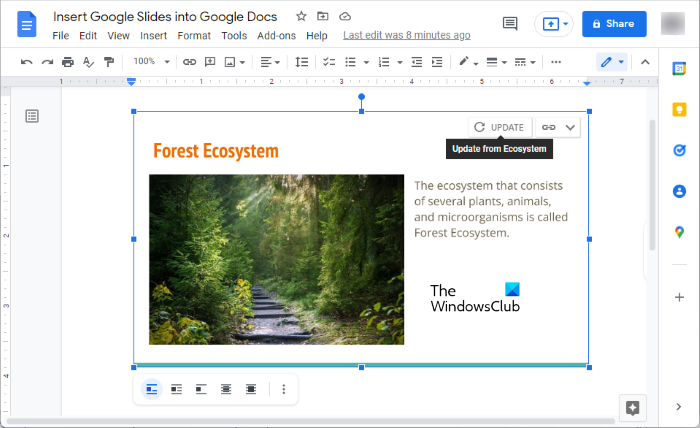Image resolution: width=700 pixels, height=428 pixels.
Task: Expand linked slide options chevron
Action: coord(570,127)
